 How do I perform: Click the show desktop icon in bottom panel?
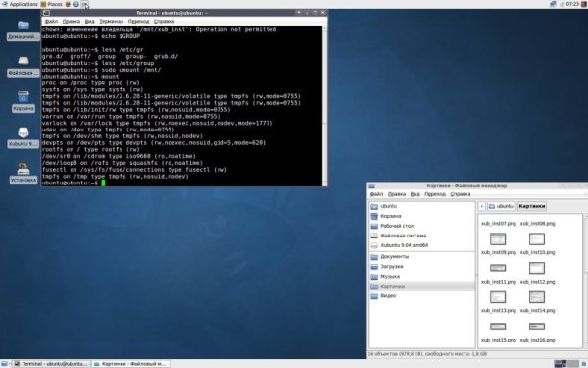click(4, 364)
